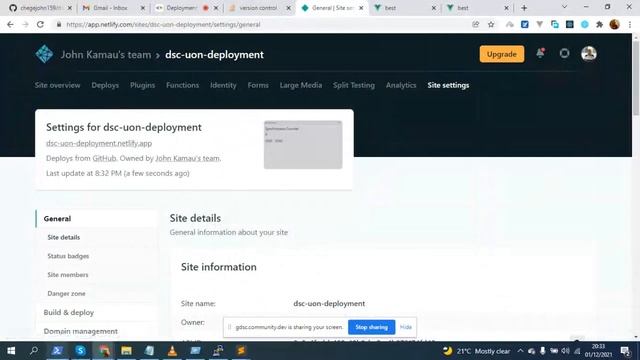640x360 pixels.
Task: Open Windows Start menu
Action: click(x=11, y=351)
